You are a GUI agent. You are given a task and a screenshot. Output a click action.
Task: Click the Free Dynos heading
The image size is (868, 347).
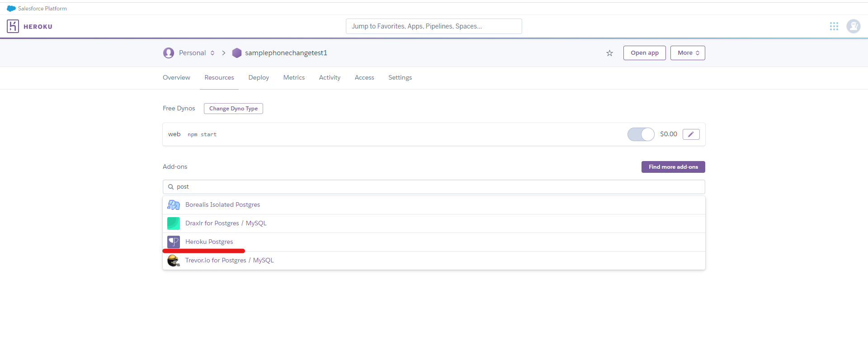tap(179, 109)
